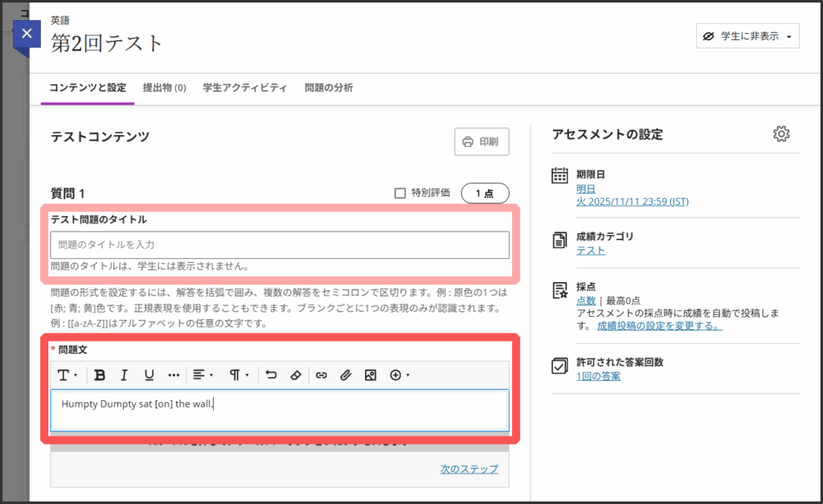The width and height of the screenshot is (823, 504).
Task: Attach a file with the paperclip icon
Action: click(x=345, y=375)
